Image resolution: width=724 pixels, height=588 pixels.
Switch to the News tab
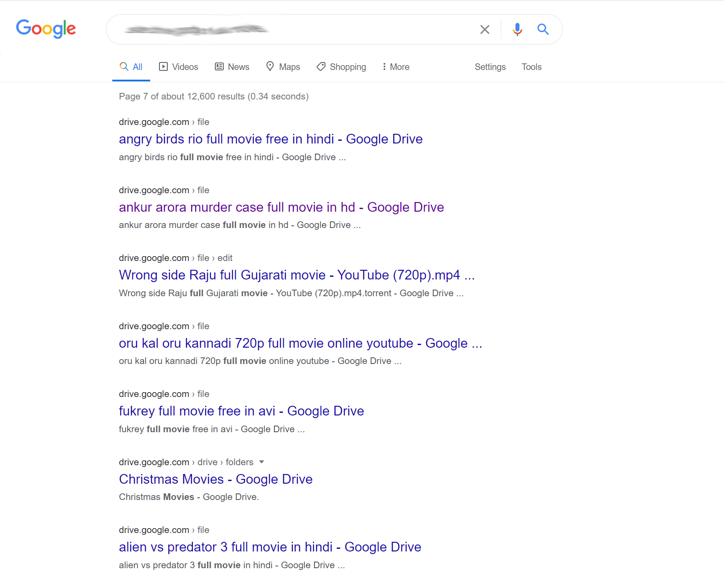(232, 67)
